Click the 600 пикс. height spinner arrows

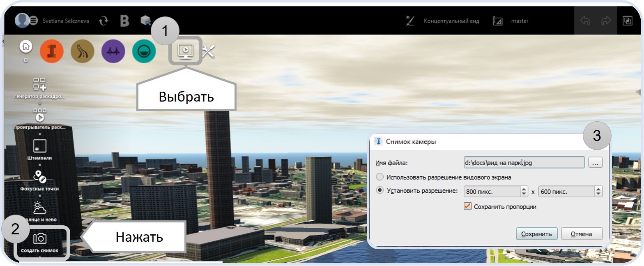click(598, 191)
